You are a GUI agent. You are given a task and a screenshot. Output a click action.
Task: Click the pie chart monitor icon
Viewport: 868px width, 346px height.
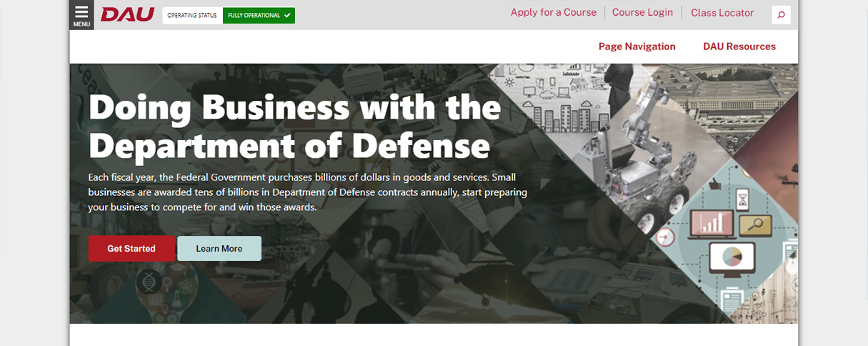coord(732,255)
